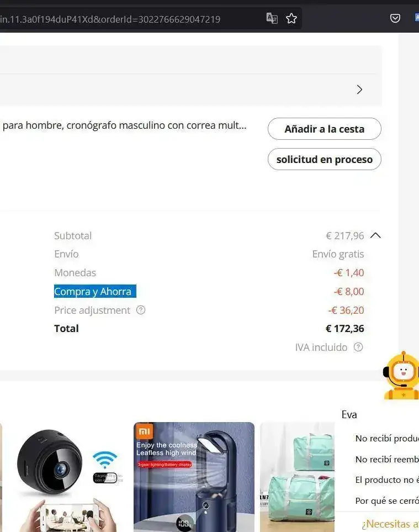This screenshot has height=532, width=419.
Task: Click the Añadir a la cesta button
Action: click(x=325, y=129)
